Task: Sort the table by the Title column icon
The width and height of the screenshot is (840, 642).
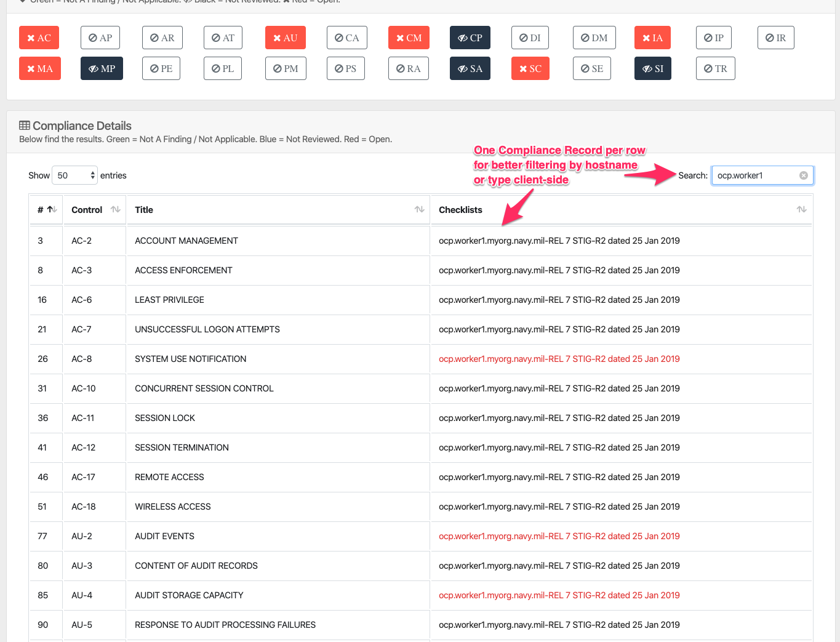Action: tap(419, 209)
